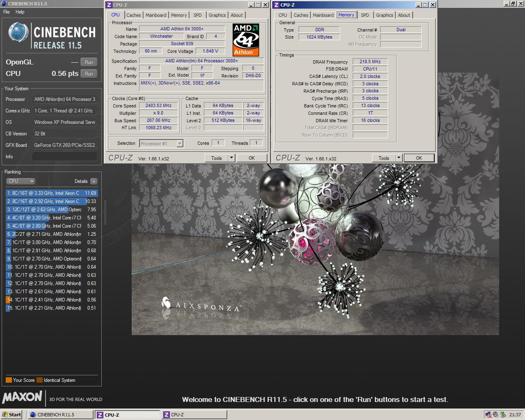Click Tools button in right CPU-Z
The width and height of the screenshot is (525, 420).
[x=384, y=158]
